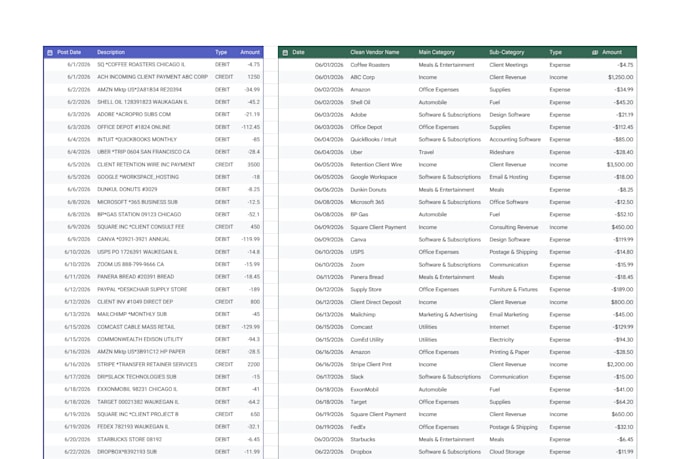This screenshot has height=459, width=680.
Task: Select the 'Microsoft 365' vendor cell
Action: click(x=367, y=202)
